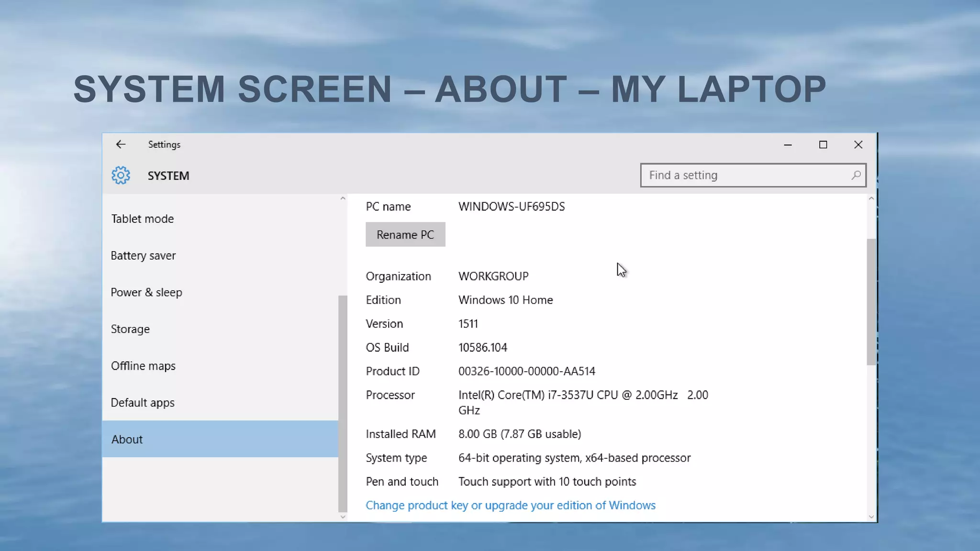Click the Organization label

pos(399,276)
